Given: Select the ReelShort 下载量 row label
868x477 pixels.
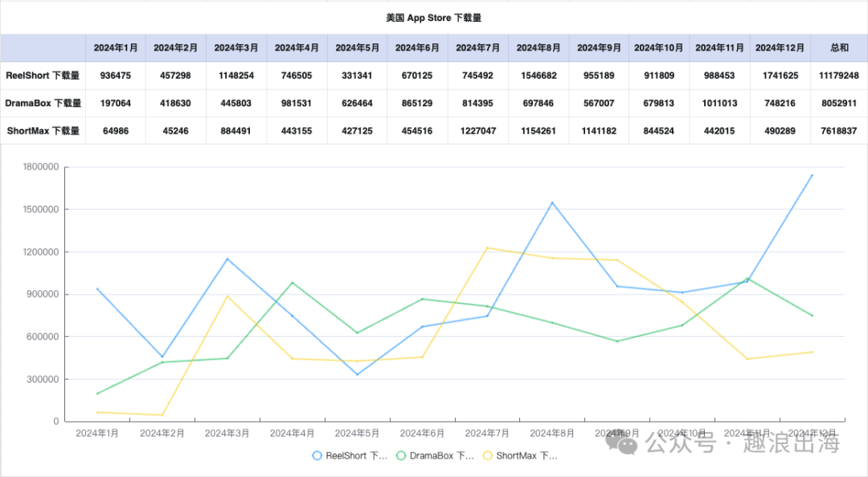Looking at the screenshot, I should tap(43, 76).
